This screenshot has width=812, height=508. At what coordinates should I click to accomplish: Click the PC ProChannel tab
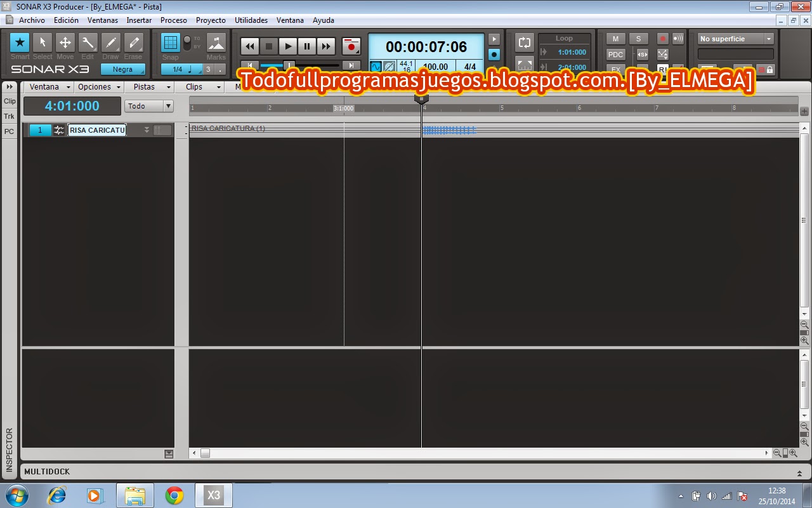(10, 132)
